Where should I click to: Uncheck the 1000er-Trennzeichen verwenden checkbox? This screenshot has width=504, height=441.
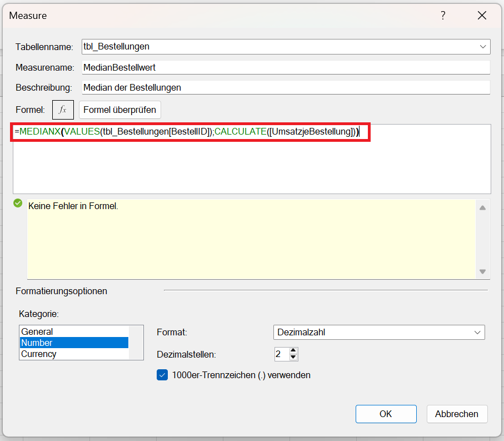(x=162, y=375)
